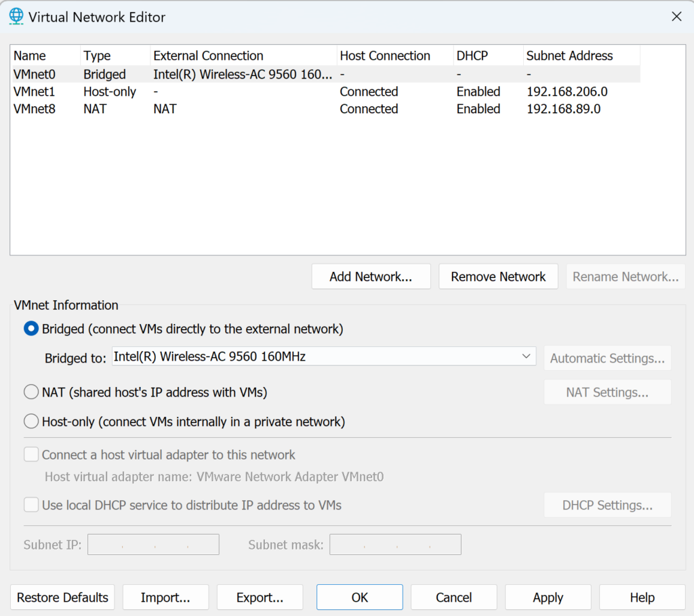Click the 192.168.206.0 subnet address cell

pyautogui.click(x=567, y=91)
